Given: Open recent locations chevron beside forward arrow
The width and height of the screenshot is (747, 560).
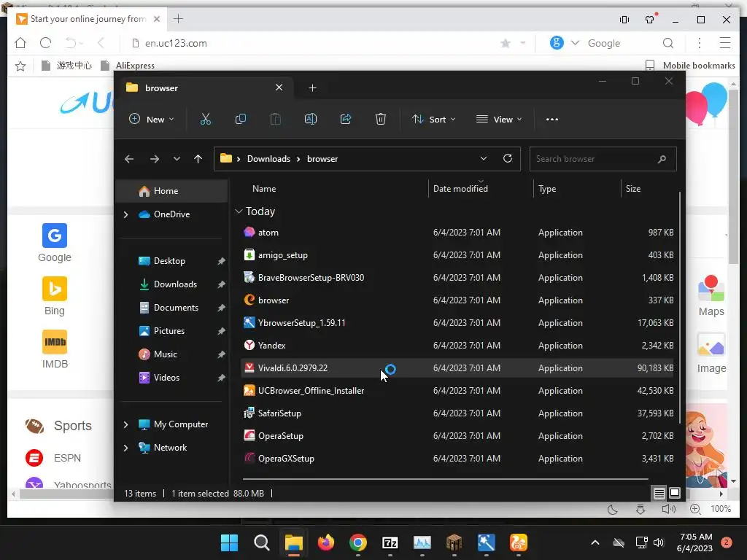Looking at the screenshot, I should coord(177,158).
